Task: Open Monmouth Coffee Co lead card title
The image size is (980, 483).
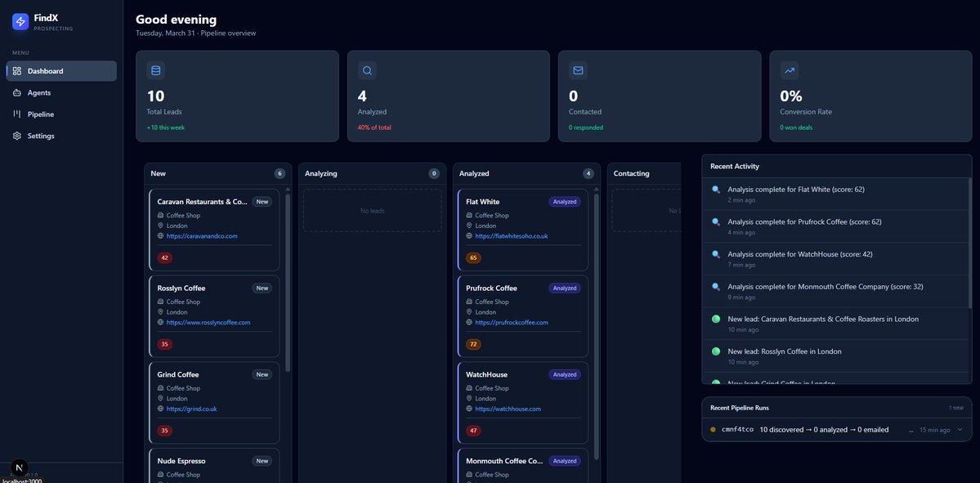Action: [504, 461]
